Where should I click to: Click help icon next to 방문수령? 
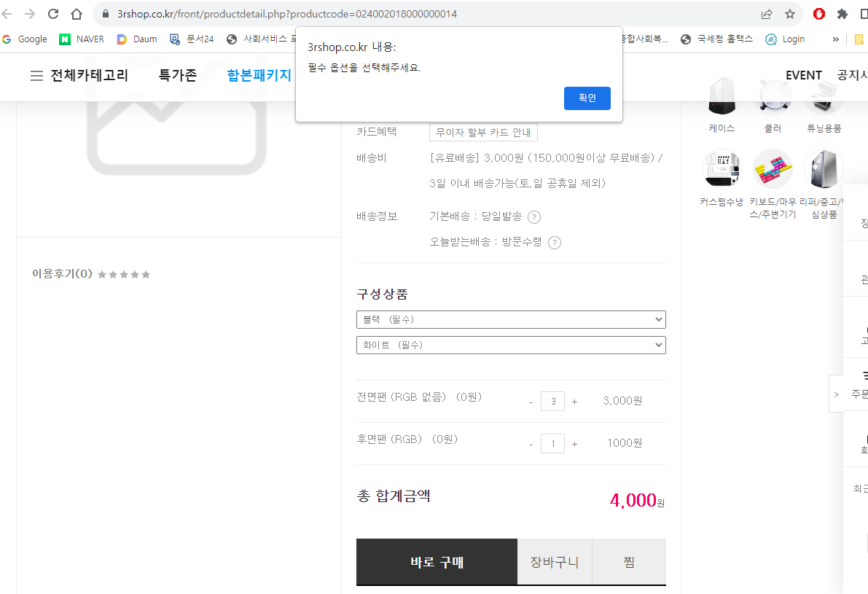(555, 243)
